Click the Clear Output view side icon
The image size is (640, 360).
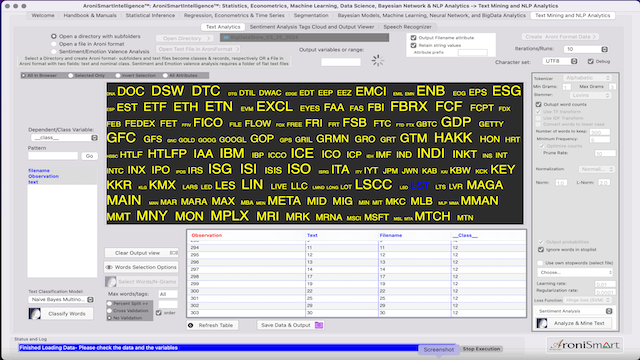(x=173, y=253)
